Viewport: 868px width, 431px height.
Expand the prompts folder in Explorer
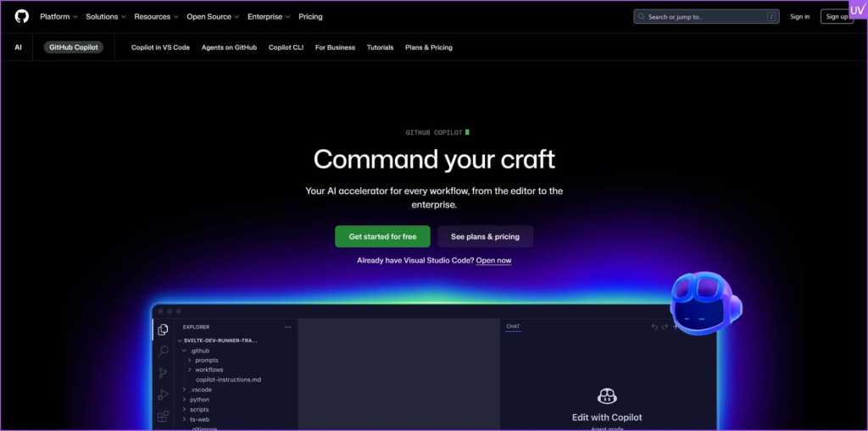click(206, 360)
